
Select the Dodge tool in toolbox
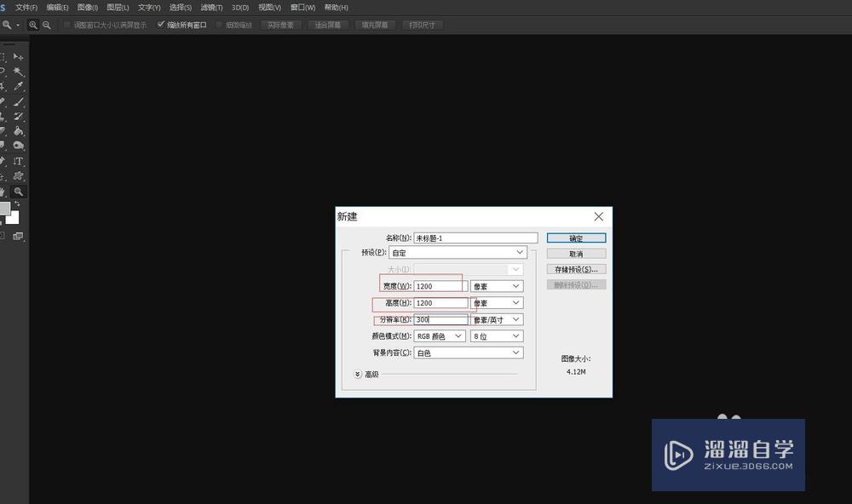[x=19, y=145]
